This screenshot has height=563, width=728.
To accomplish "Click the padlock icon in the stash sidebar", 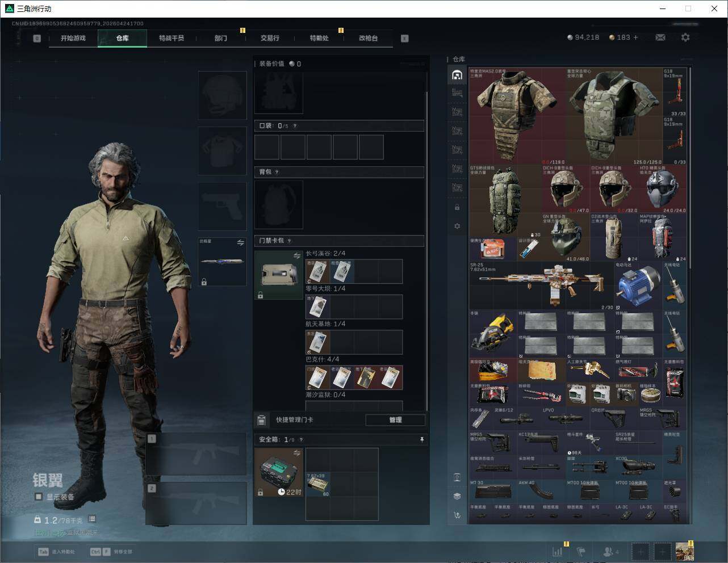I will pos(457,207).
